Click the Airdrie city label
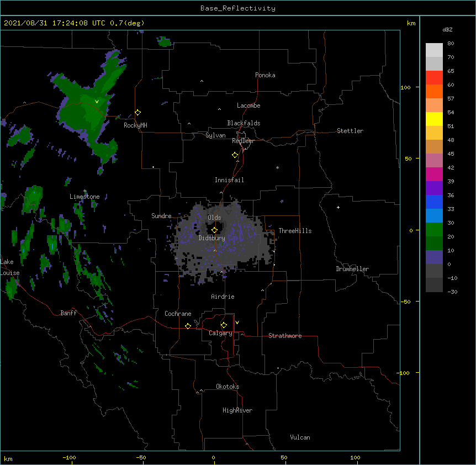476x465 pixels. point(223,297)
